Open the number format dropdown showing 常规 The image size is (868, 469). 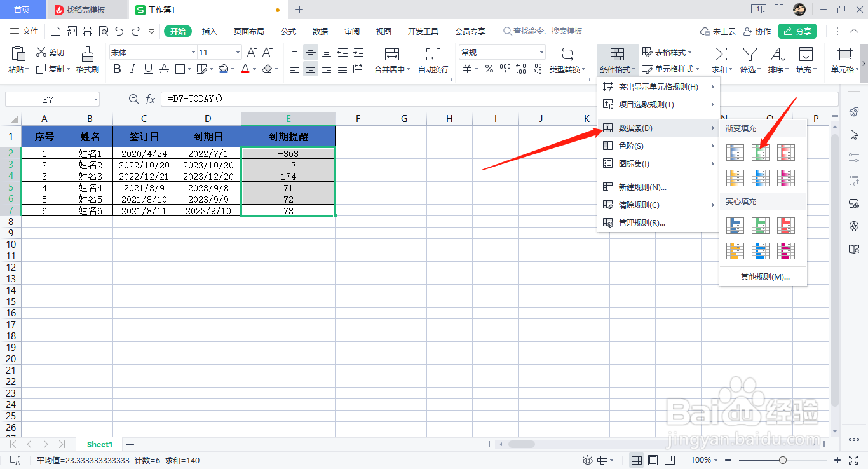pos(541,52)
